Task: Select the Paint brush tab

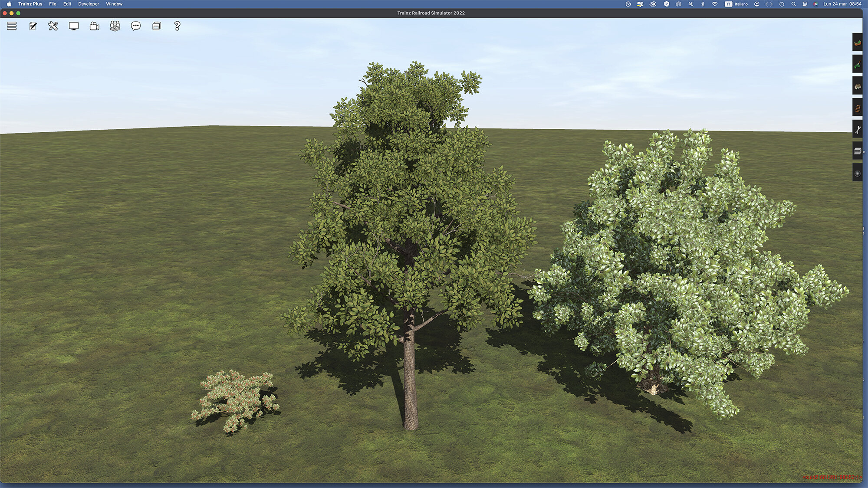Action: click(858, 64)
